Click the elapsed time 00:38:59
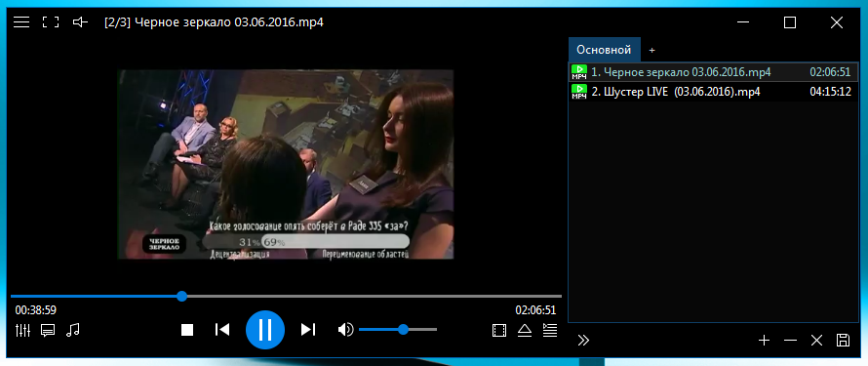This screenshot has height=366, width=868. tap(35, 310)
